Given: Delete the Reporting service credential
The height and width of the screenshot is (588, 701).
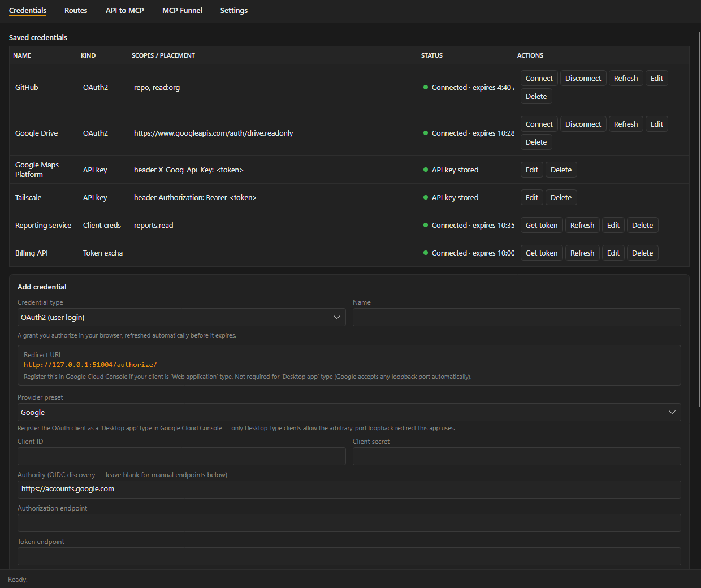Looking at the screenshot, I should pos(643,225).
